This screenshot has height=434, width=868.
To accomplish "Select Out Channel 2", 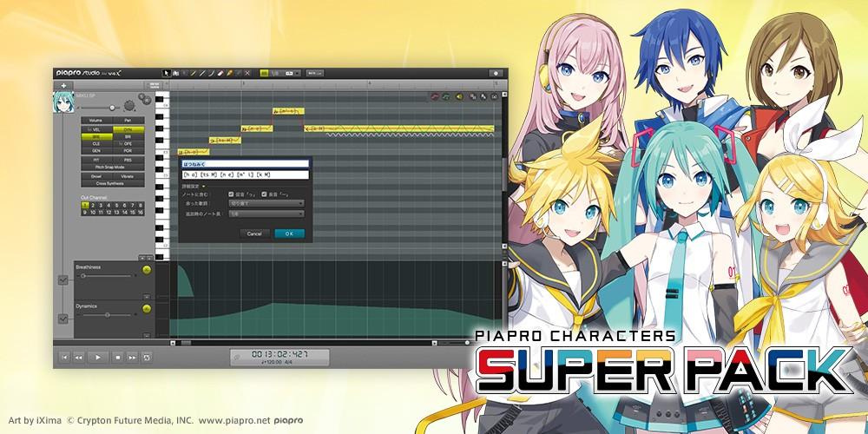I will 93,205.
